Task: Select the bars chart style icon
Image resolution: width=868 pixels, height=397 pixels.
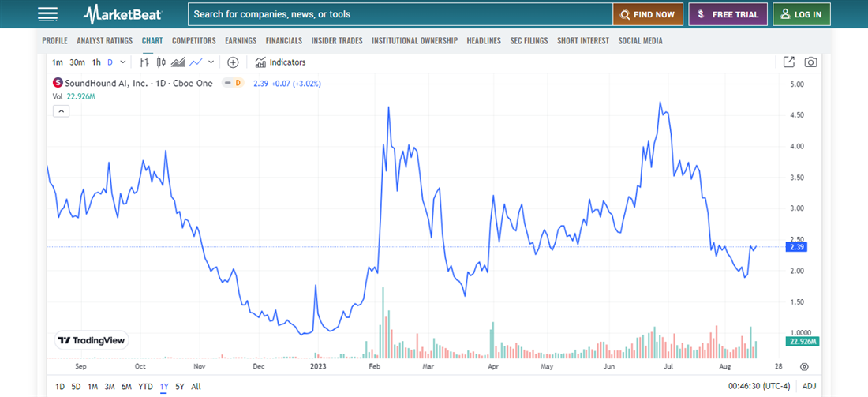Action: pyautogui.click(x=144, y=62)
